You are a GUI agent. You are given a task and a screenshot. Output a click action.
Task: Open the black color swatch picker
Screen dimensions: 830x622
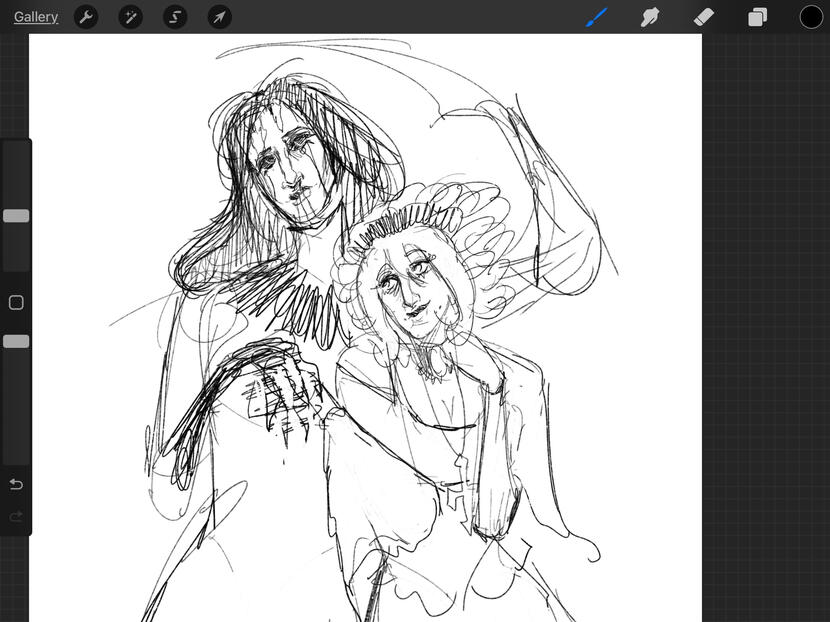click(x=811, y=17)
